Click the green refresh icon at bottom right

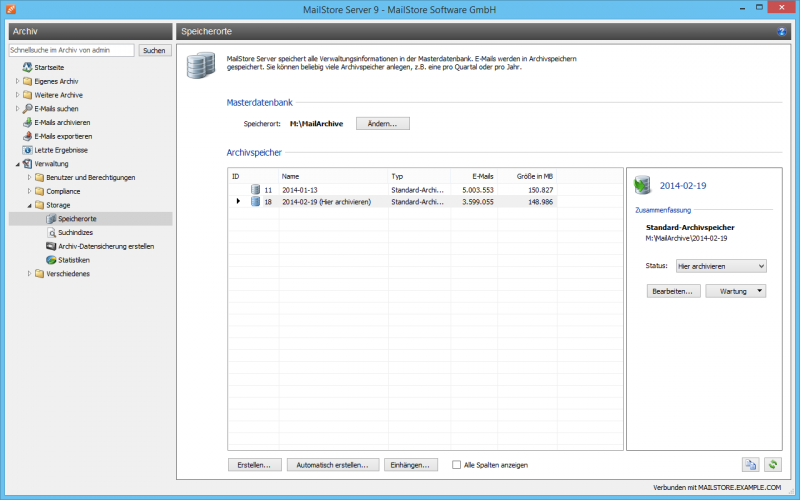(772, 464)
